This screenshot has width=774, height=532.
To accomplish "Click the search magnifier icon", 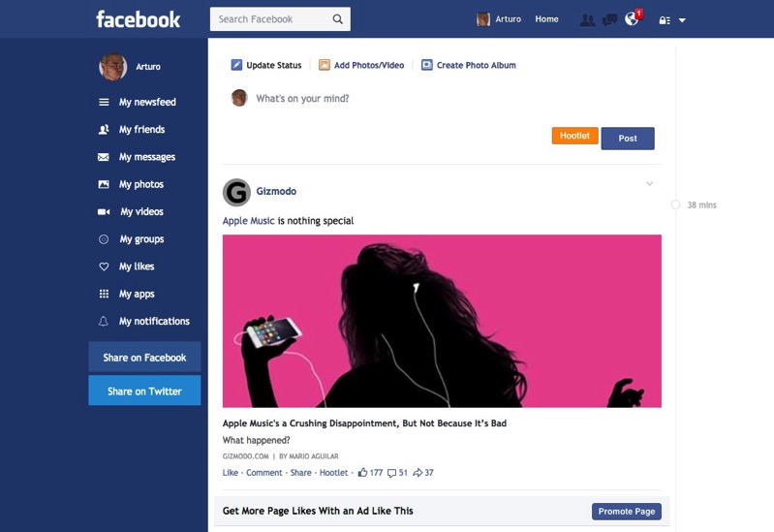I will pyautogui.click(x=338, y=19).
